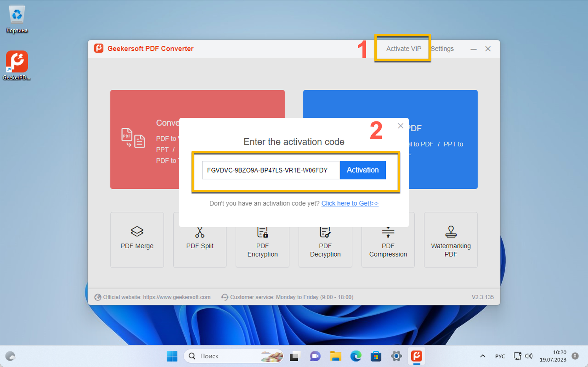Click the Geekersoft PDF icon on taskbar
This screenshot has width=588, height=367.
tap(416, 356)
